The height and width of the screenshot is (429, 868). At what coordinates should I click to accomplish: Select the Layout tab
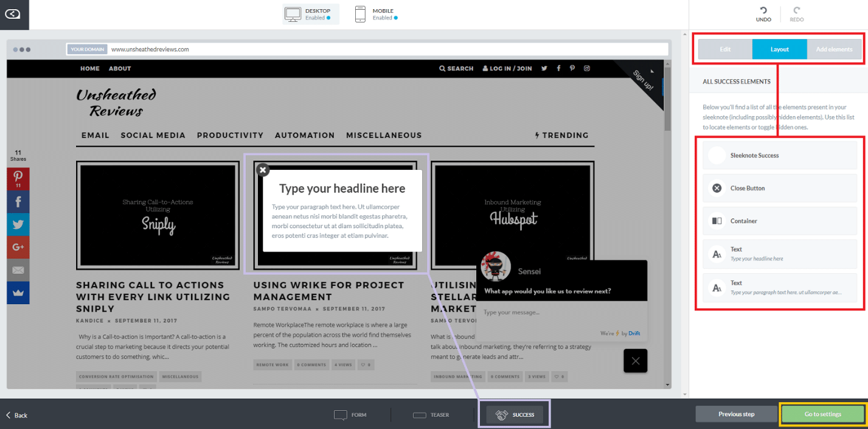pyautogui.click(x=779, y=49)
